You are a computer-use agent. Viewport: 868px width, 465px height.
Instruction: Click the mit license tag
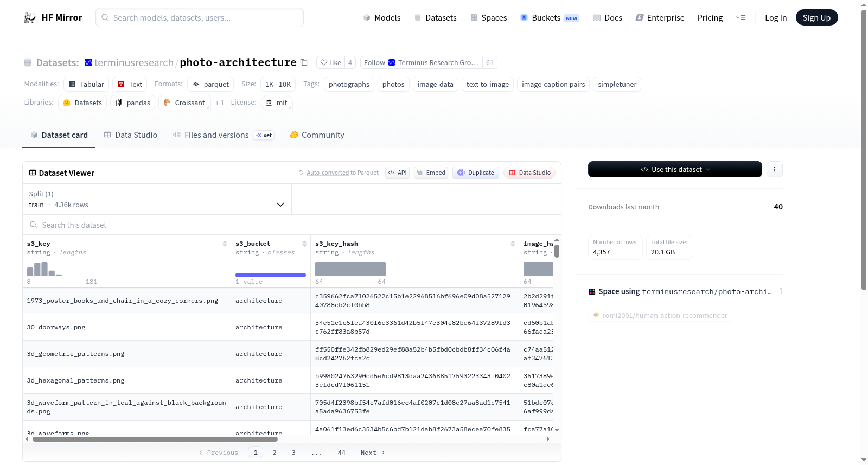[277, 103]
